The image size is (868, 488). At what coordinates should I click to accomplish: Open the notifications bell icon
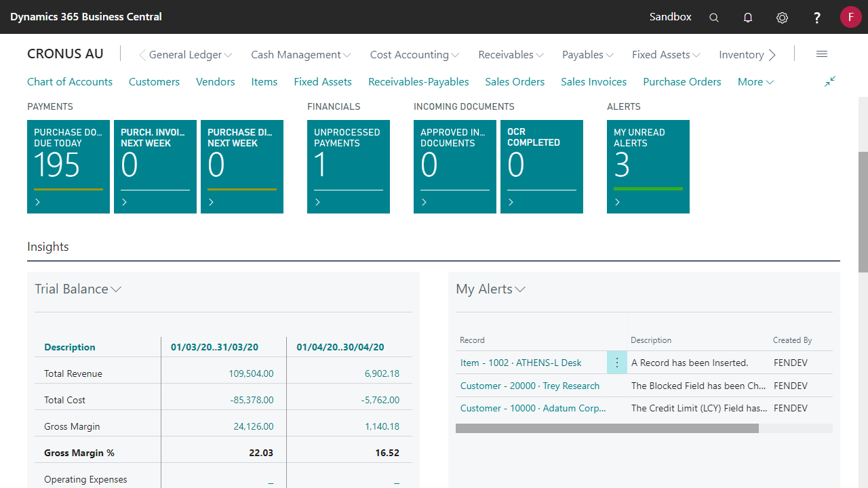(x=748, y=18)
